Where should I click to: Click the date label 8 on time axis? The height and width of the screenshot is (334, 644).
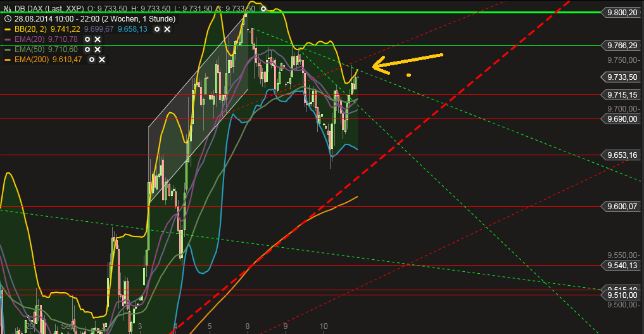[x=247, y=326]
